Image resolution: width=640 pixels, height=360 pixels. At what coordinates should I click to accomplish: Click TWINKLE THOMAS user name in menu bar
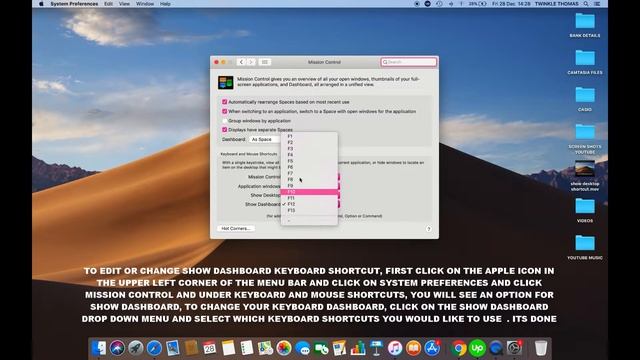(x=556, y=4)
